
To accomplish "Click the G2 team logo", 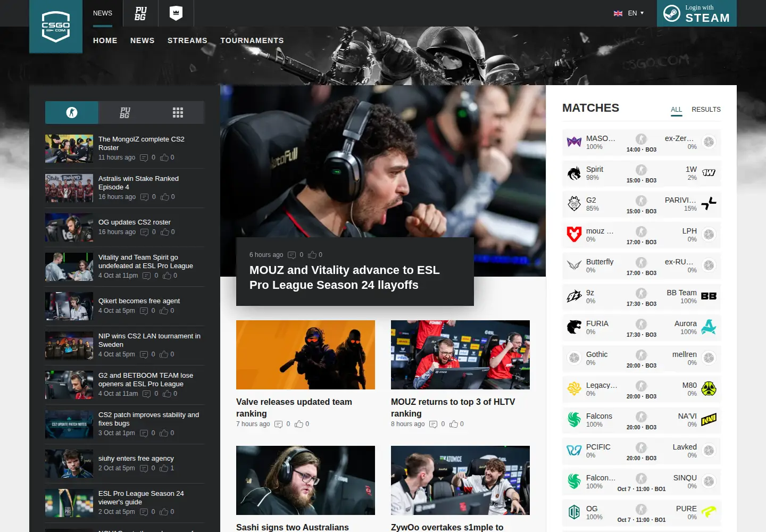I will coord(574,204).
